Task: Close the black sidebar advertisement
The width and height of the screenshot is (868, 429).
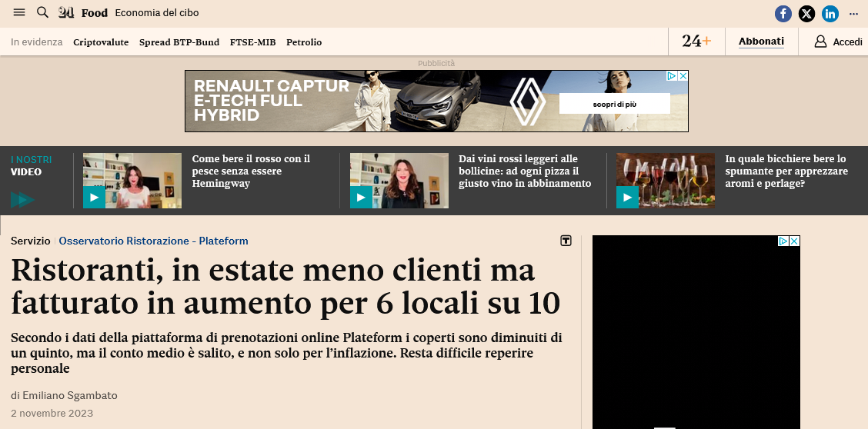Action: pos(795,241)
